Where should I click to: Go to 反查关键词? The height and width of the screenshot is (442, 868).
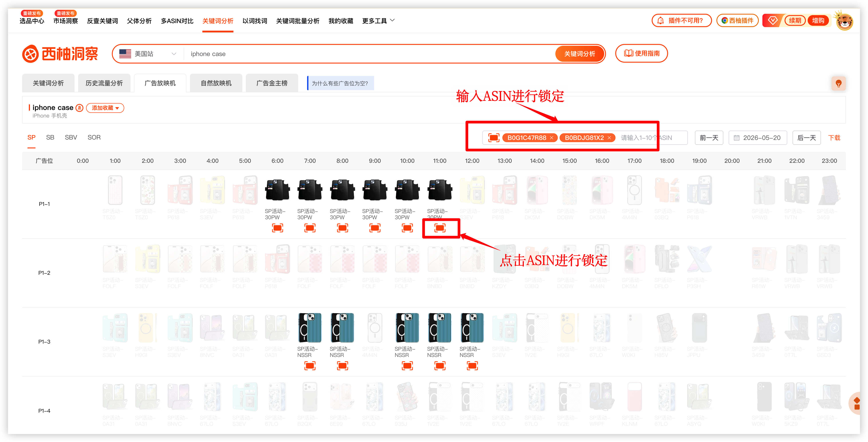coord(103,21)
